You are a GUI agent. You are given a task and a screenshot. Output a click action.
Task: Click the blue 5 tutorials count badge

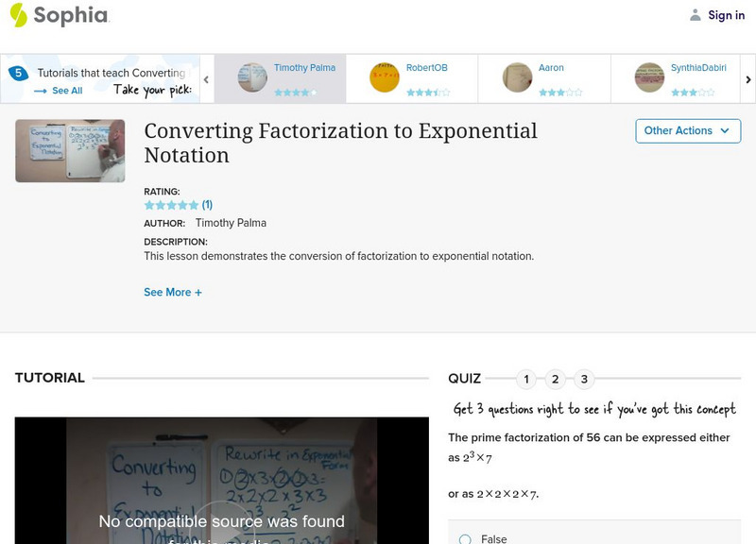point(18,71)
